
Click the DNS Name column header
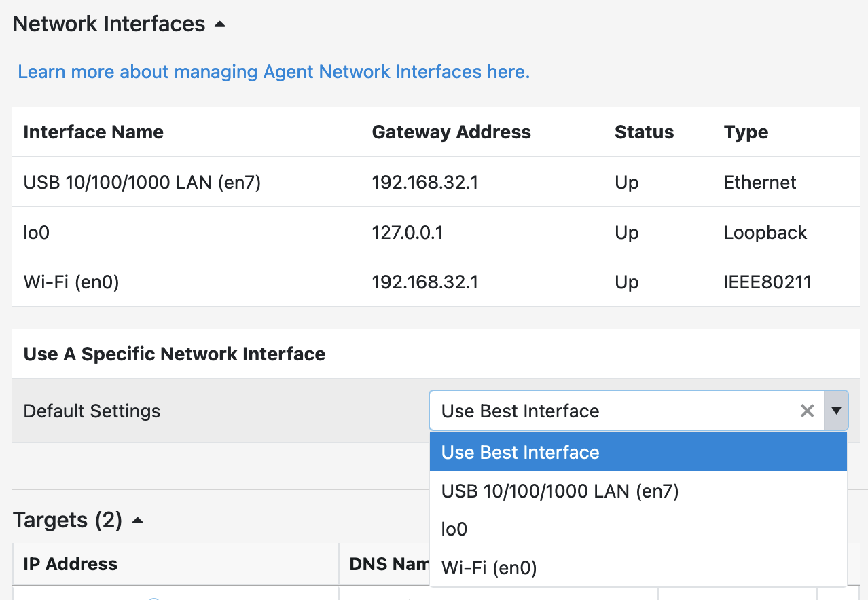(387, 563)
